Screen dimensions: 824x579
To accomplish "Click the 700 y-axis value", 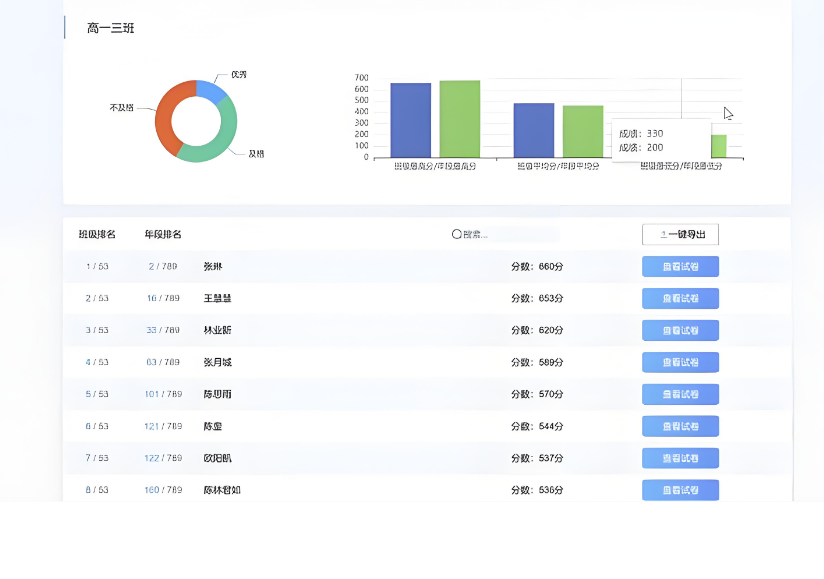I will click(362, 78).
